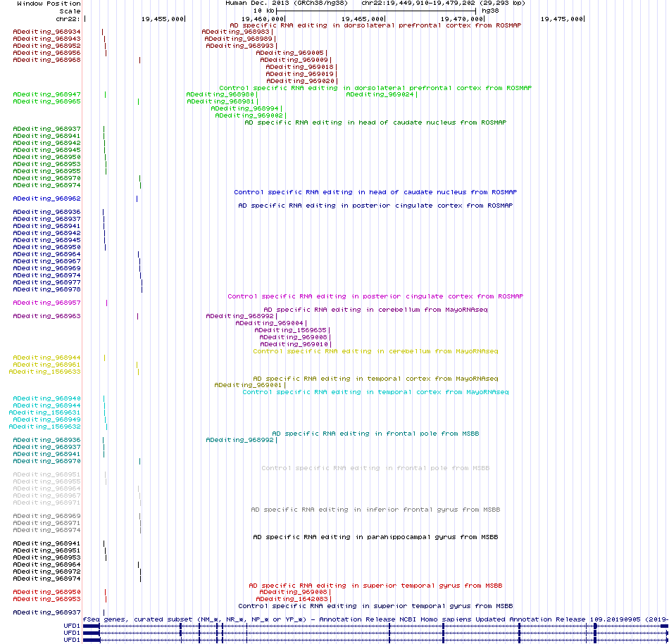Click the 'Human Dec. 2013 (GRCh38/hg38)' assembly text
This screenshot has height=644, width=669.
pos(287,3)
